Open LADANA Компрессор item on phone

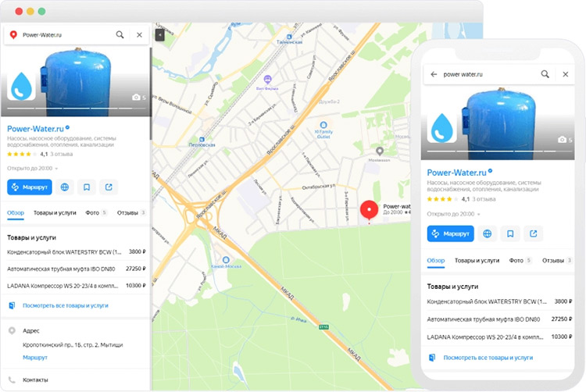click(499, 337)
